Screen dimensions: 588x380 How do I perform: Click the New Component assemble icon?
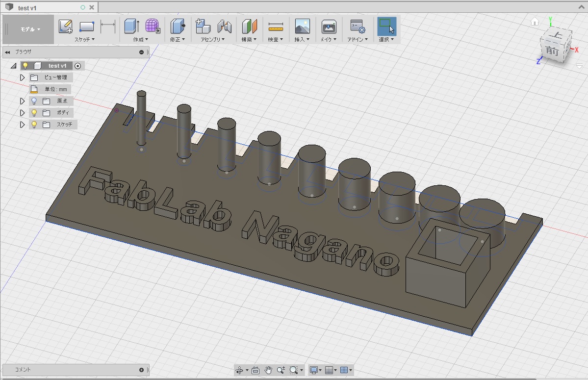click(x=203, y=26)
